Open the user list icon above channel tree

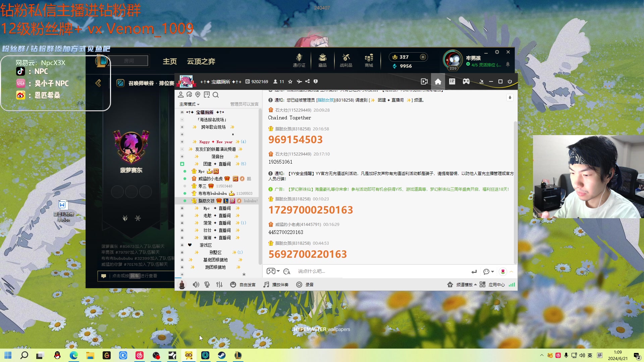coord(180,95)
